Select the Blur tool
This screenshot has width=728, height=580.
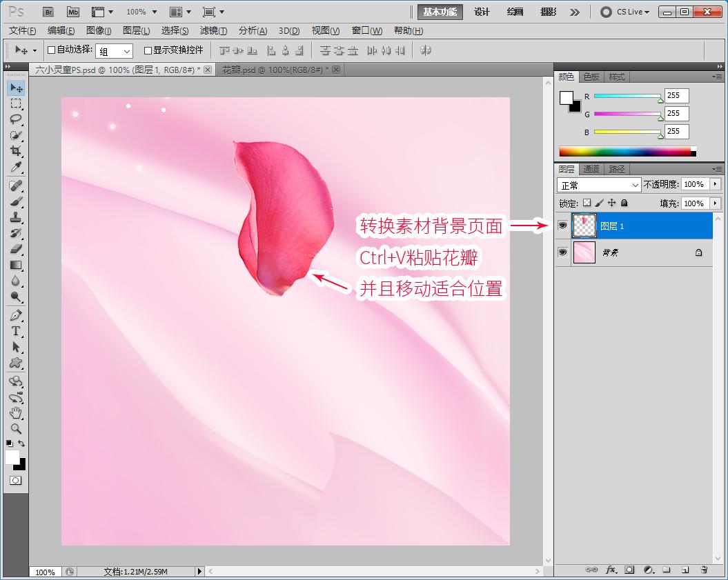click(17, 281)
